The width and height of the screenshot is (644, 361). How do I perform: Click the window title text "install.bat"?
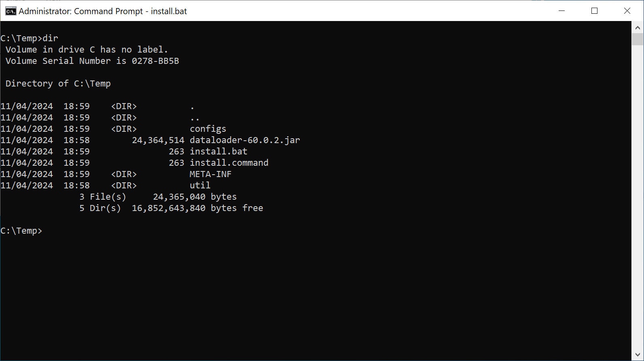pyautogui.click(x=169, y=11)
